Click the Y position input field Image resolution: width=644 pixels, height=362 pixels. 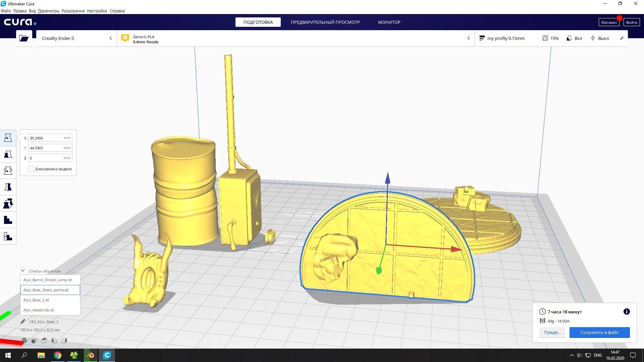(50, 148)
